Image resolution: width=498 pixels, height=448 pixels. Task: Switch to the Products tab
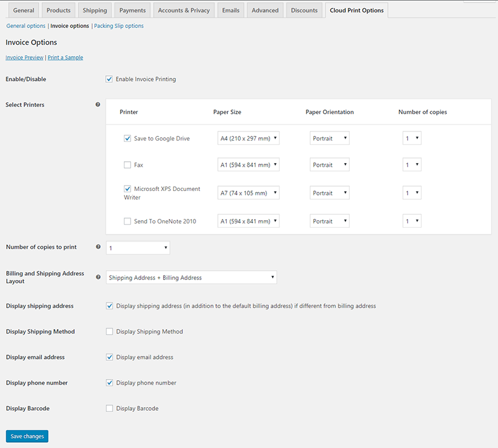point(59,10)
